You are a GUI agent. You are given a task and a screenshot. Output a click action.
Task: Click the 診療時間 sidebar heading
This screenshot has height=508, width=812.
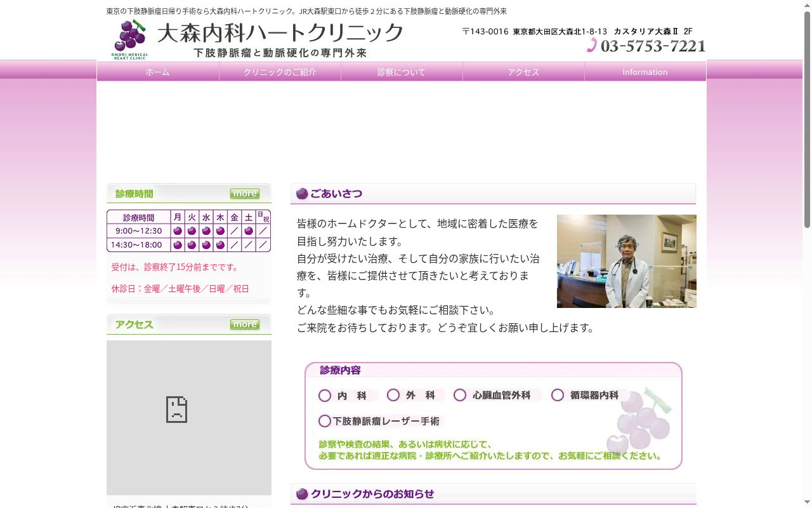coord(134,194)
